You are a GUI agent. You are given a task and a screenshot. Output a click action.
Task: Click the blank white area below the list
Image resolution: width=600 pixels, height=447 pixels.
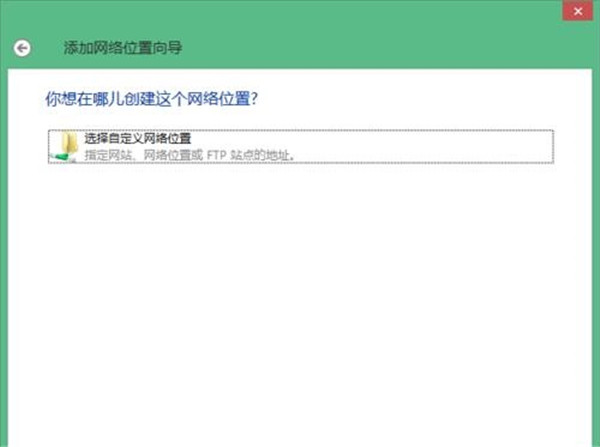(300, 300)
